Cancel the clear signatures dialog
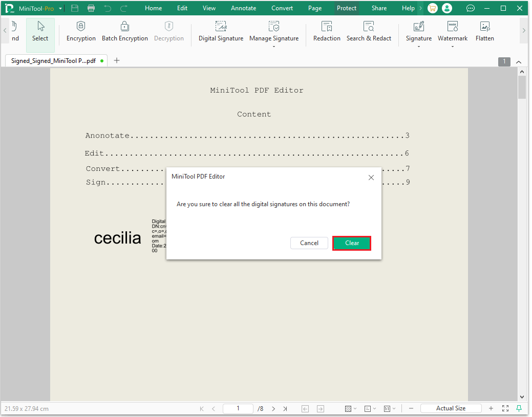This screenshot has width=532, height=417. pyautogui.click(x=309, y=243)
